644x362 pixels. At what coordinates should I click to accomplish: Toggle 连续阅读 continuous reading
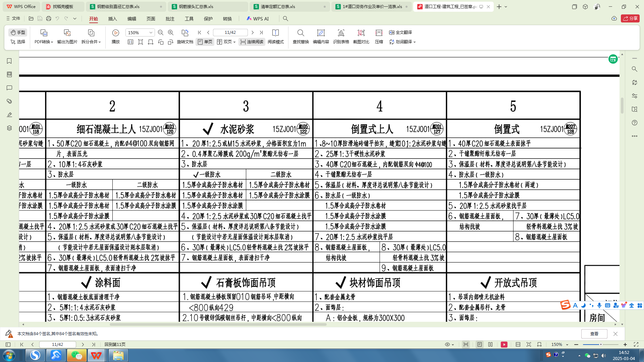pos(252,42)
